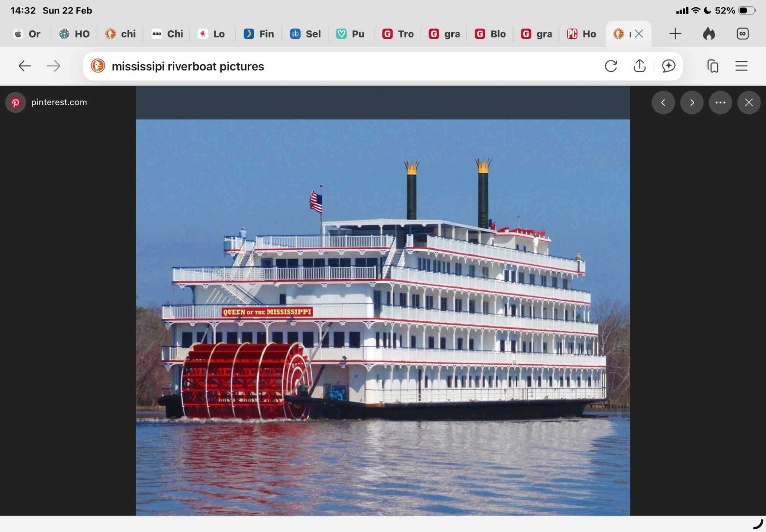The image size is (766, 532).
Task: Switch to the "Tro" tab
Action: (398, 34)
